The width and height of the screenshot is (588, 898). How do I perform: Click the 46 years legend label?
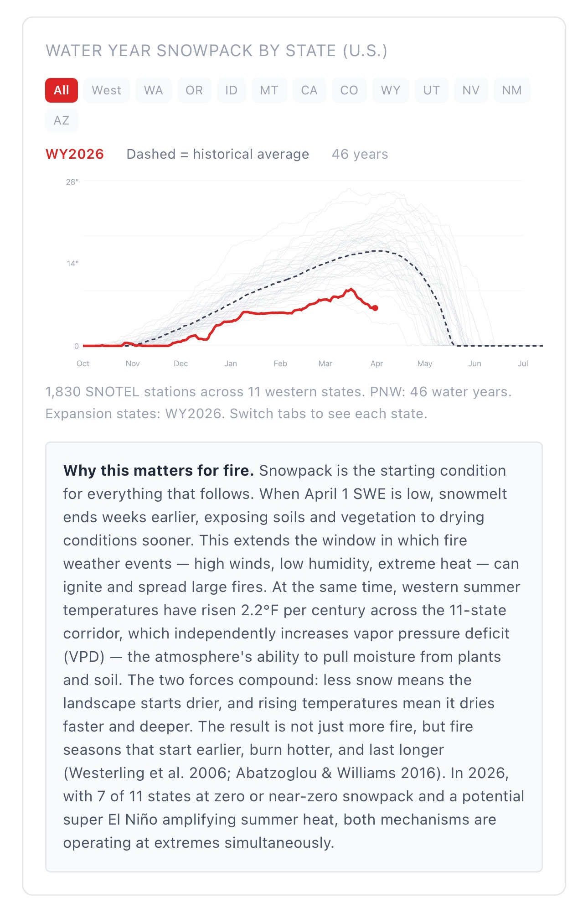click(x=360, y=154)
